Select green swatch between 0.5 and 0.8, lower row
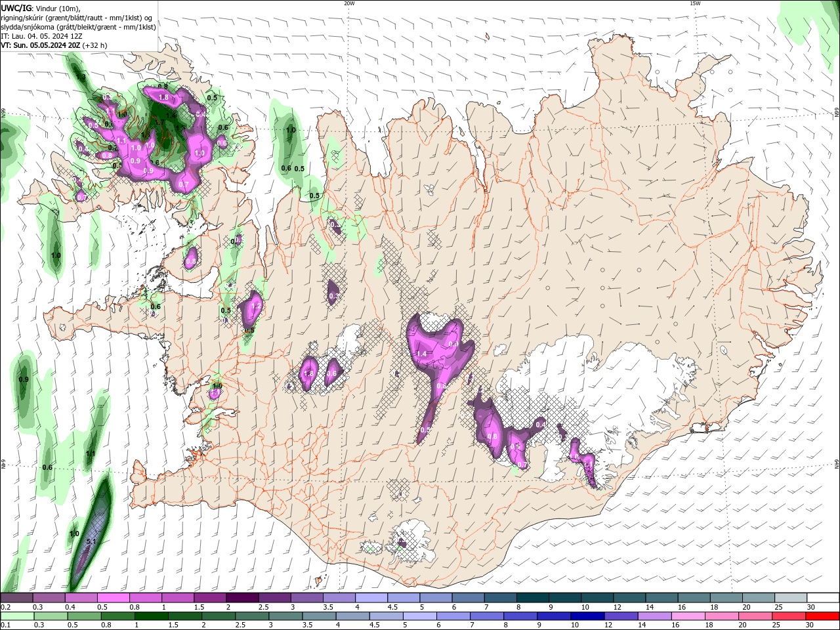840x630 pixels. click(84, 616)
